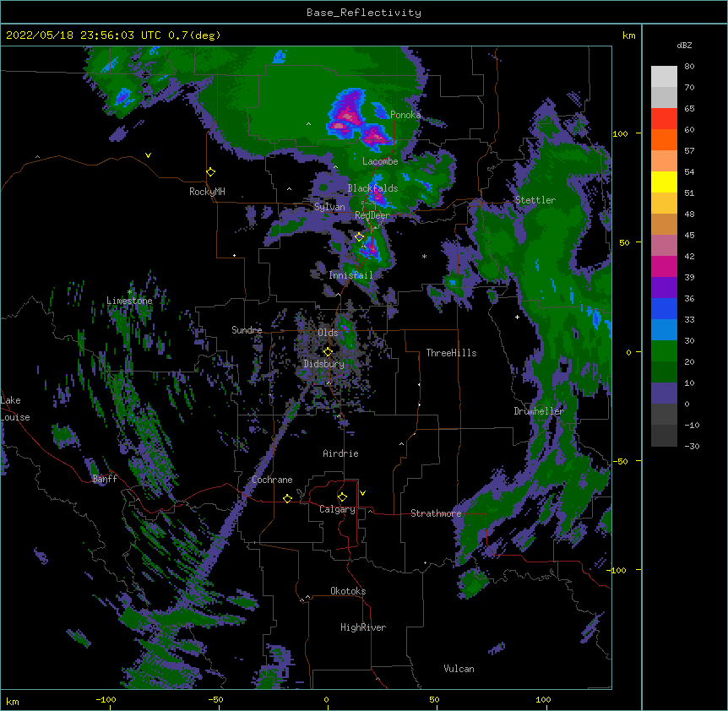Click the Calgary city label

click(337, 509)
